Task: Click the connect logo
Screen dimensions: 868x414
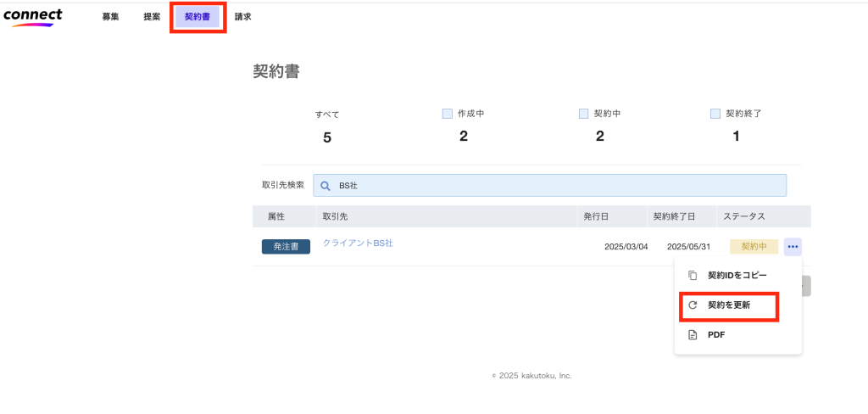Action: (32, 17)
